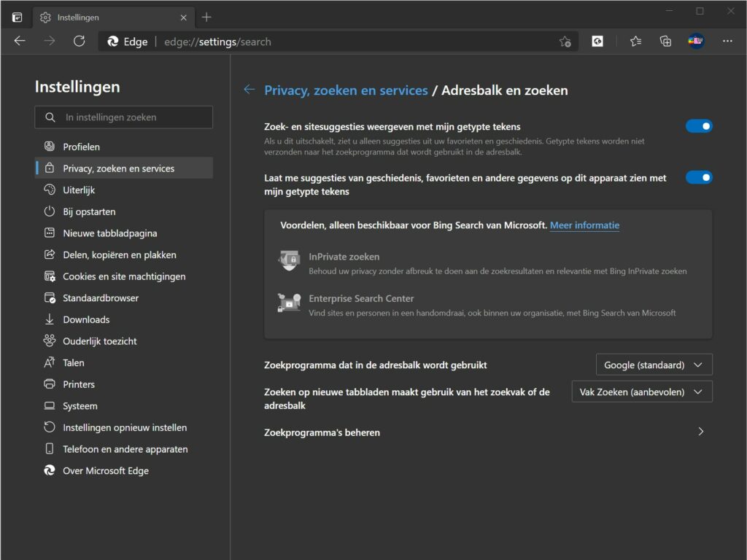The image size is (747, 560).
Task: Click the InPrivate zoeken heading
Action: (x=344, y=257)
